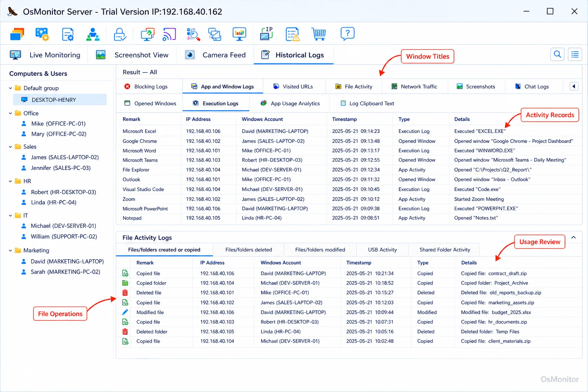Click the bin icon on the Deleted folder row

pyautogui.click(x=125, y=332)
